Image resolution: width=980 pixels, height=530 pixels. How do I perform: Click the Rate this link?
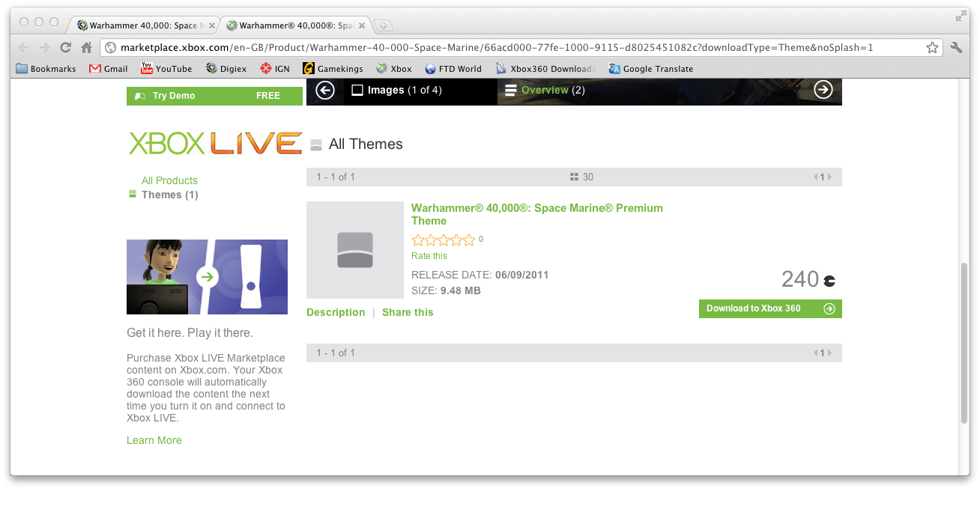click(x=429, y=256)
